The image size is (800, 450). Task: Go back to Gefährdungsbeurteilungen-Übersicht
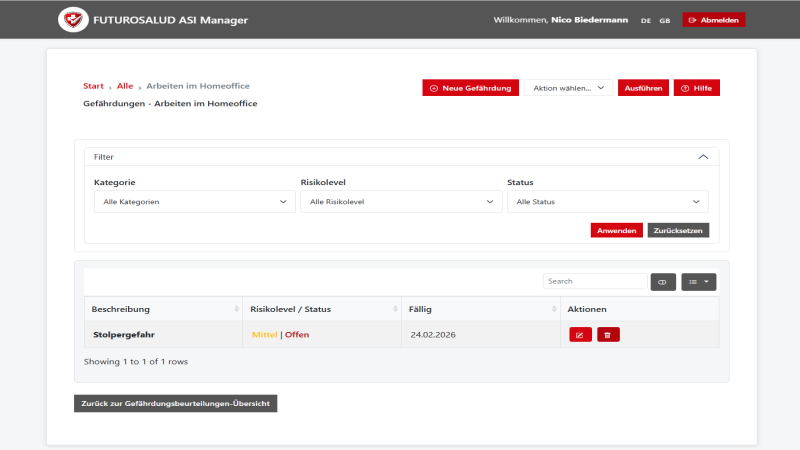tap(176, 403)
